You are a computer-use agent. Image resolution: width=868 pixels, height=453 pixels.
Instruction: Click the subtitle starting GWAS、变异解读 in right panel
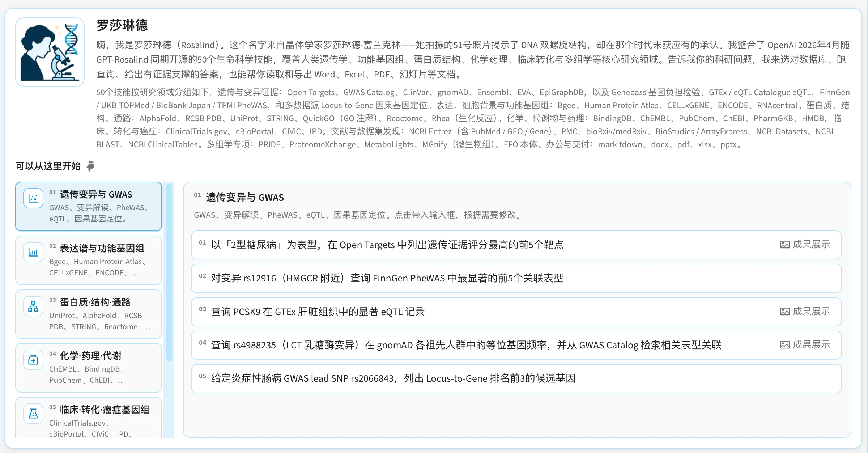point(358,215)
